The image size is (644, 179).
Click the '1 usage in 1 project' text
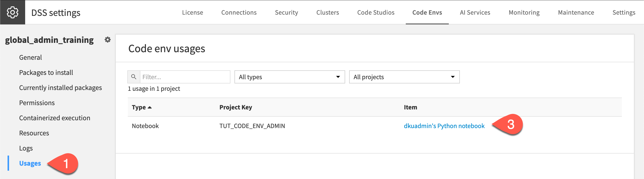coord(154,89)
